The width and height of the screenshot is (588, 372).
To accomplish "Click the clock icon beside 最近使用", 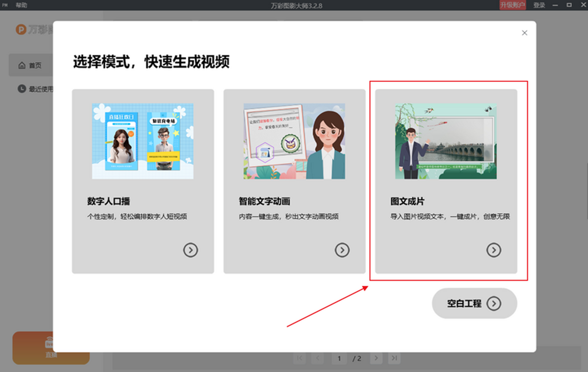I will [x=22, y=89].
